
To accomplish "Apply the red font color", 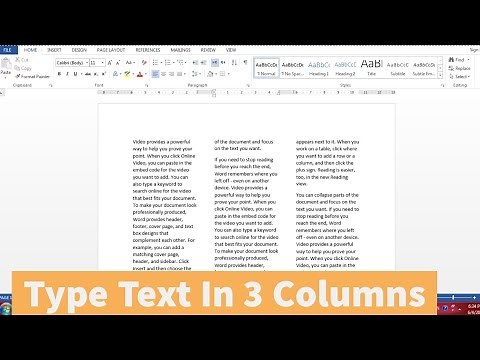I will (x=140, y=74).
